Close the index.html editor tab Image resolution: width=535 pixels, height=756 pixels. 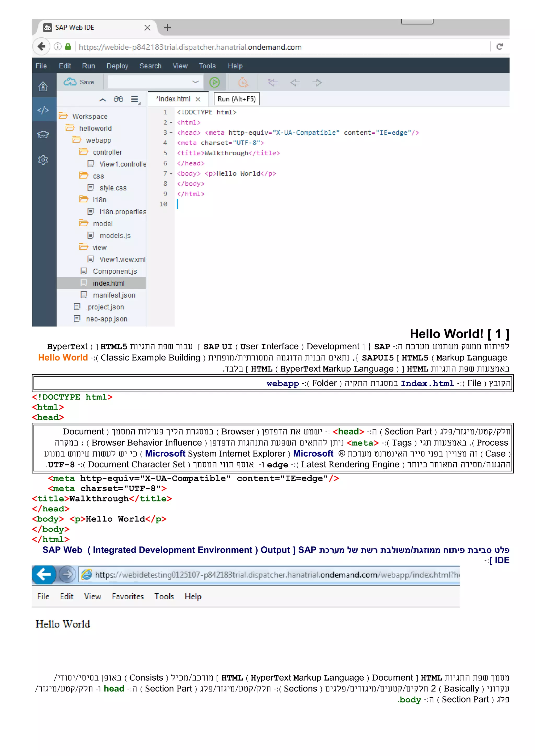tap(198, 99)
